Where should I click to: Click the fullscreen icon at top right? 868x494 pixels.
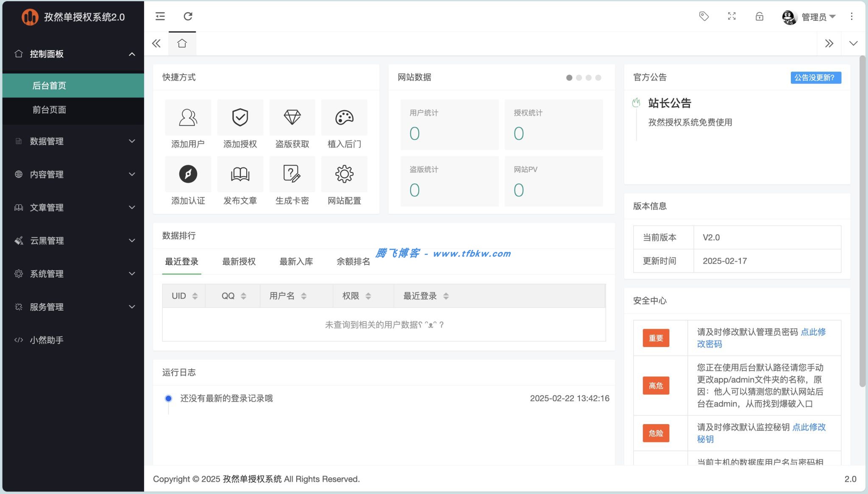click(732, 16)
